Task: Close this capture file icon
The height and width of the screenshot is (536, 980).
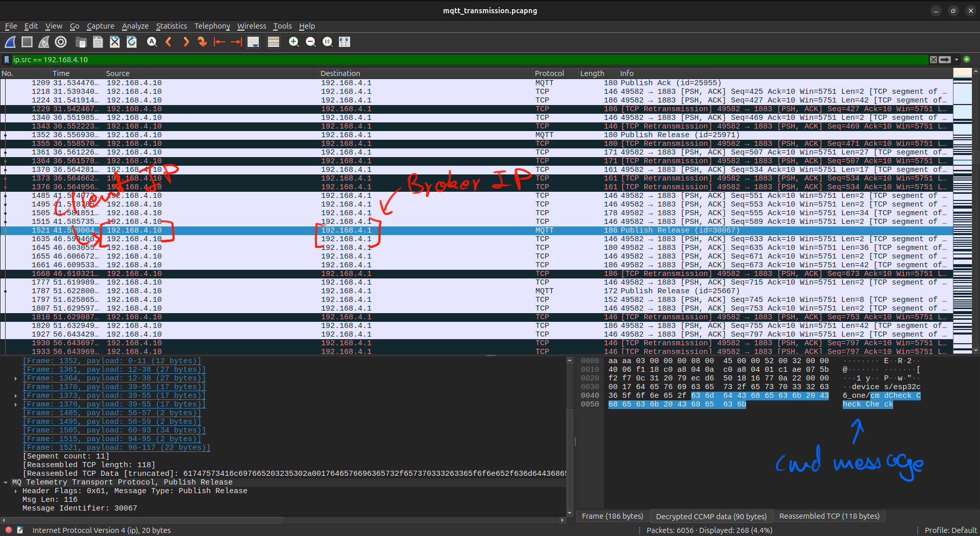Action: click(x=115, y=42)
